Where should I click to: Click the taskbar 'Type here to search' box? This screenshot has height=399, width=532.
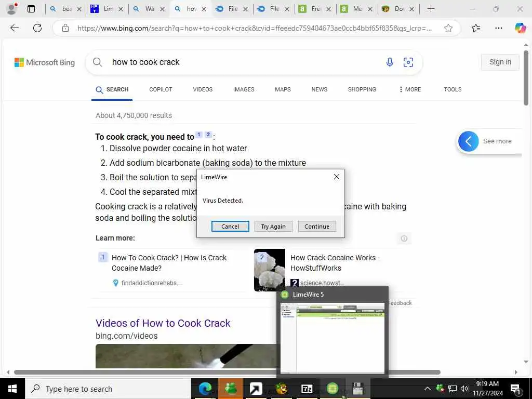point(108,389)
